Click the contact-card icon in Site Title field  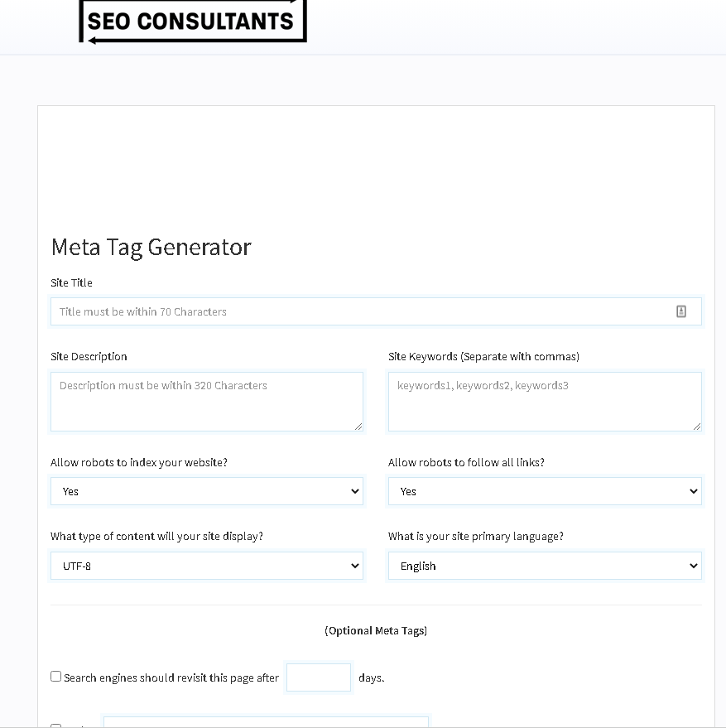[x=681, y=311]
